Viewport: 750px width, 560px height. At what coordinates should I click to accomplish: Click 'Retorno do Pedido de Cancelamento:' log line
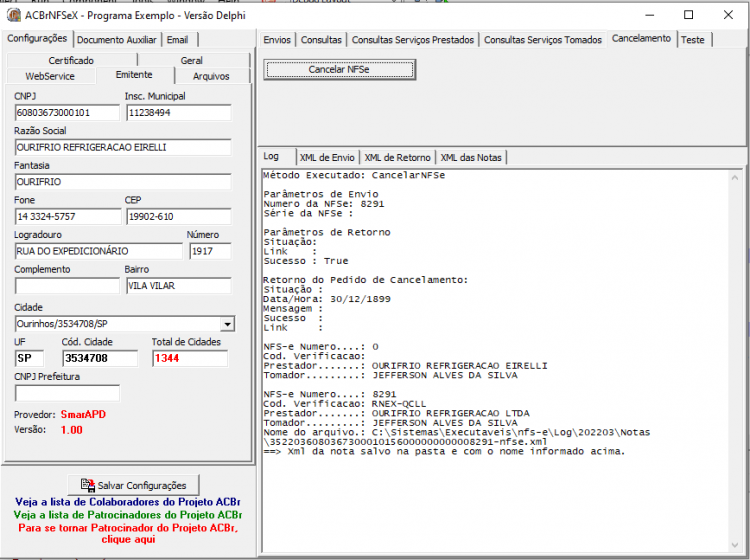(x=365, y=280)
